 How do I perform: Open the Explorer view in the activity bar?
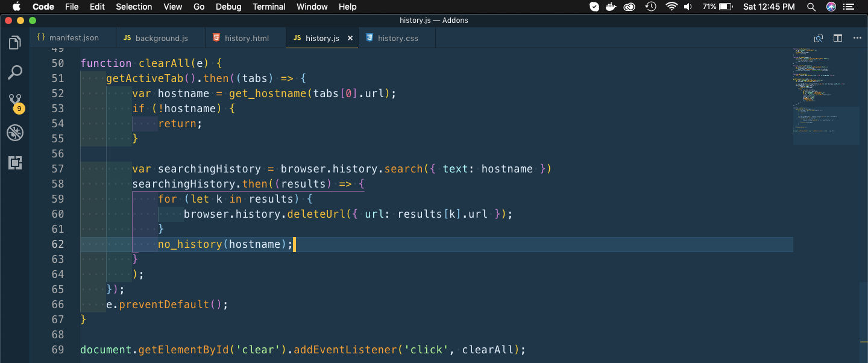tap(15, 43)
